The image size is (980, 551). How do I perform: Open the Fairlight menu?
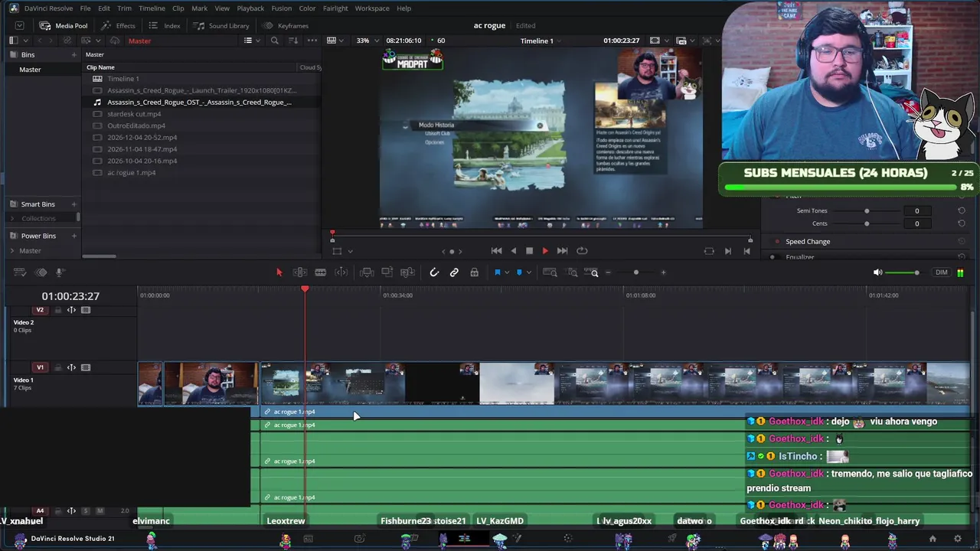tap(335, 8)
